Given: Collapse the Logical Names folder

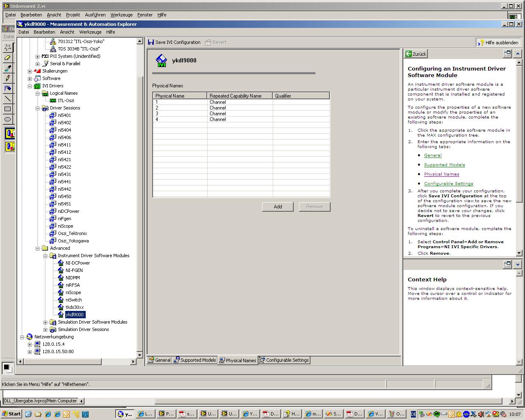Looking at the screenshot, I should point(37,94).
